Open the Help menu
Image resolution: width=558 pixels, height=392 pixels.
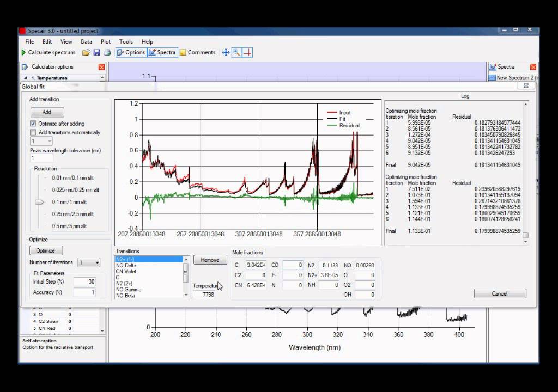[x=147, y=41]
